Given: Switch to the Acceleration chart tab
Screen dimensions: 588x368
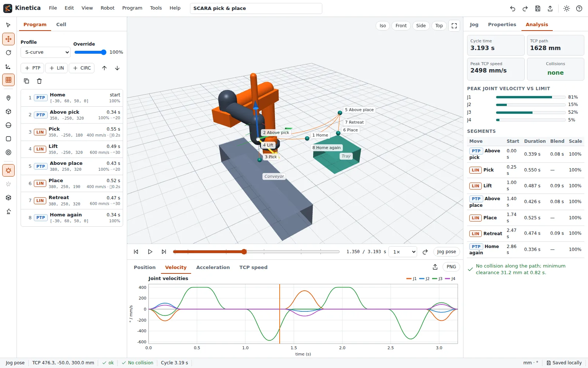Looking at the screenshot, I should point(213,268).
